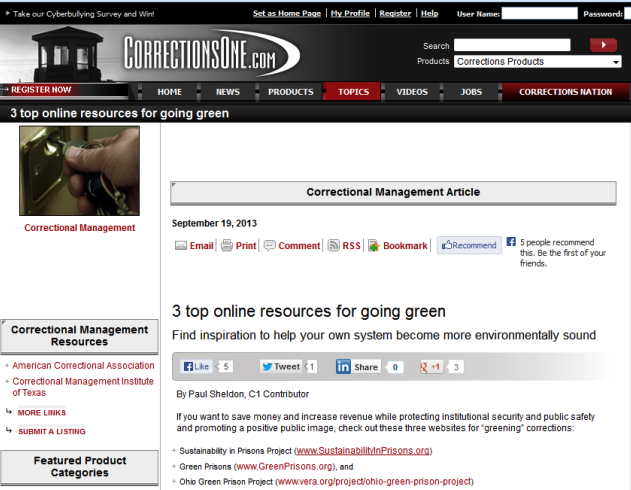
Task: Click the Facebook Like button
Action: tap(196, 366)
